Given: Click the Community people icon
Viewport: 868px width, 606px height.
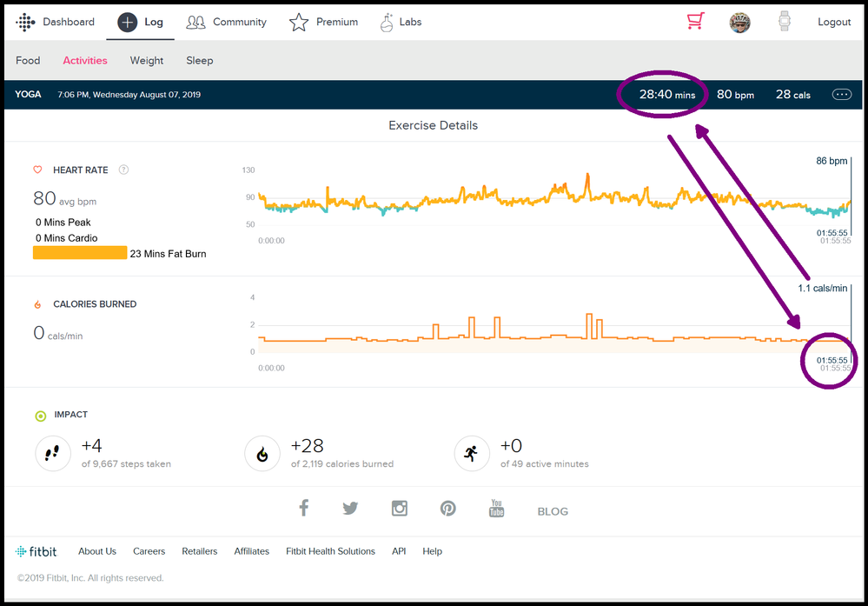Looking at the screenshot, I should pyautogui.click(x=195, y=22).
